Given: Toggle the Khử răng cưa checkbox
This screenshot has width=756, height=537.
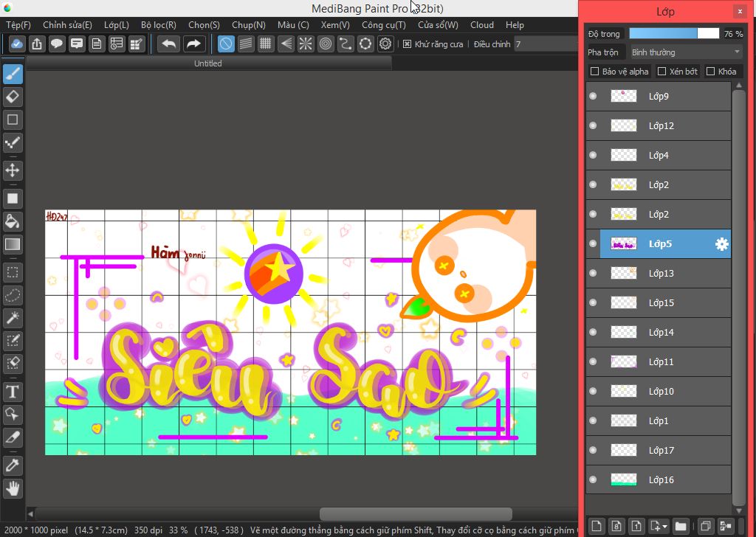Looking at the screenshot, I should click(x=407, y=44).
